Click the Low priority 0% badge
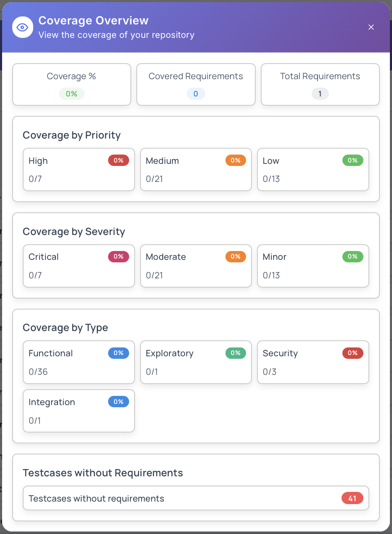This screenshot has width=392, height=534. [x=352, y=160]
